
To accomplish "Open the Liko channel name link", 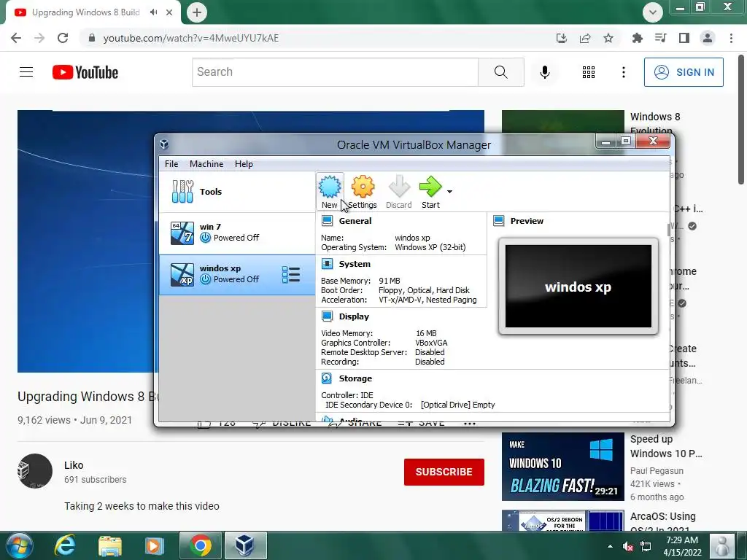I will [x=74, y=465].
